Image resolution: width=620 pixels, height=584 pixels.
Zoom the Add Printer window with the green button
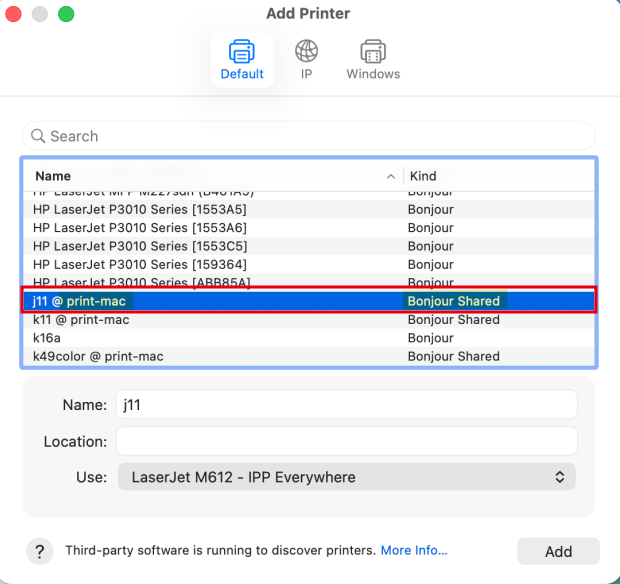(x=66, y=14)
